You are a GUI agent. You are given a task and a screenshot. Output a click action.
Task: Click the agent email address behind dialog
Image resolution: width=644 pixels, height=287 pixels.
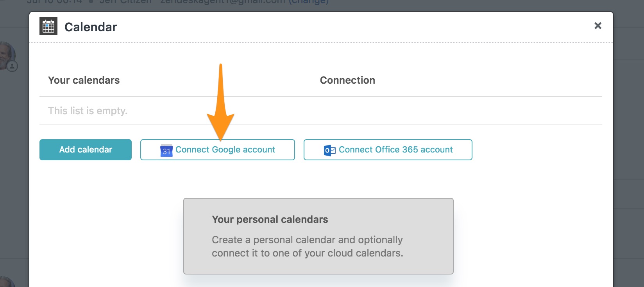pyautogui.click(x=223, y=2)
